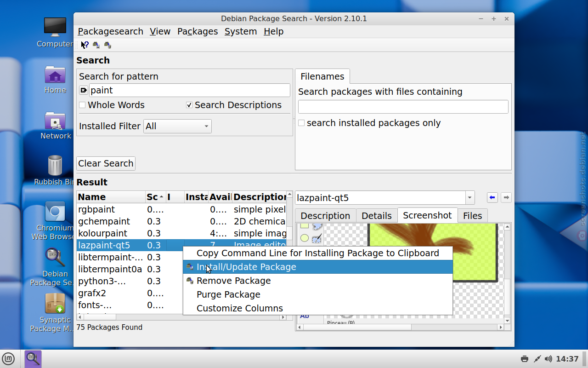The image size is (588, 368).
Task: Open the Packages menu
Action: (198, 31)
